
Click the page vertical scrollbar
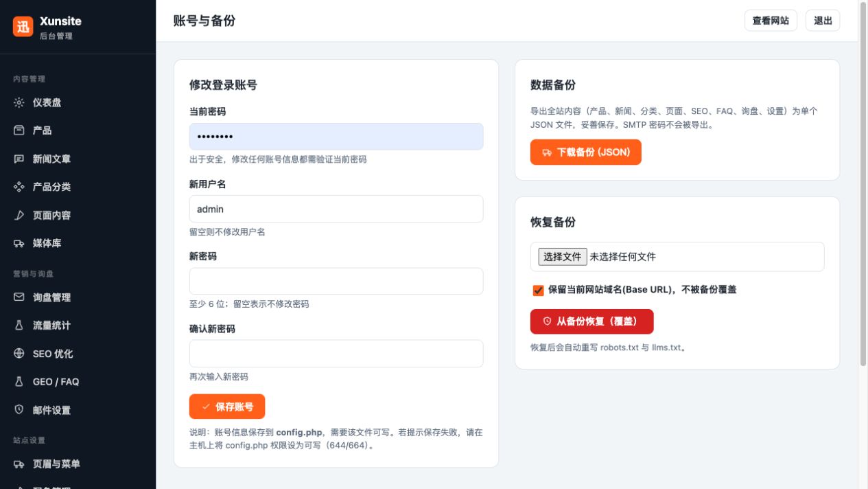863,185
